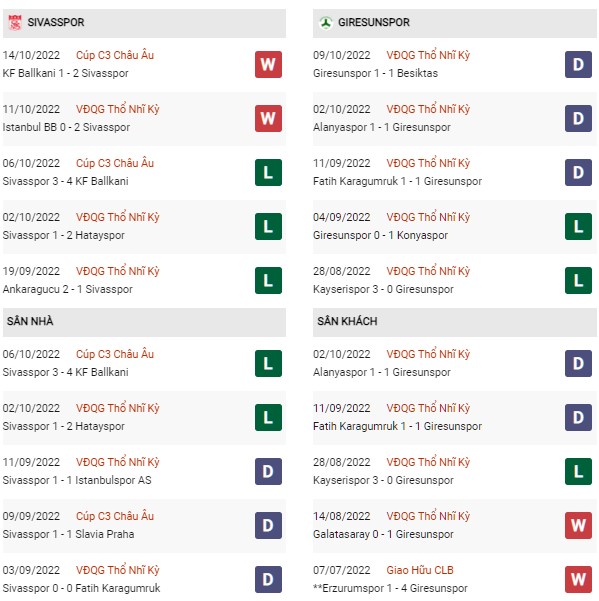Click W badge for KF Ballkani 1-2 Sivasspor
Screen dimensions: 599x601
268,64
